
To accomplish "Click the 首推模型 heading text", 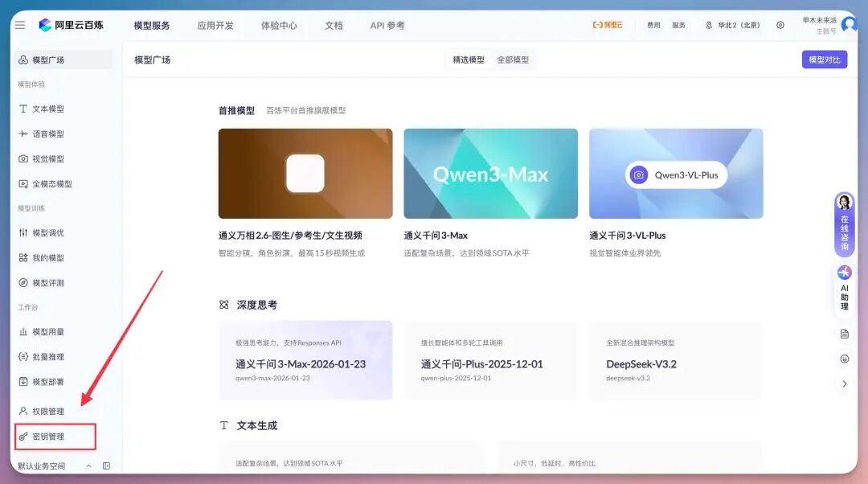I will coord(236,110).
